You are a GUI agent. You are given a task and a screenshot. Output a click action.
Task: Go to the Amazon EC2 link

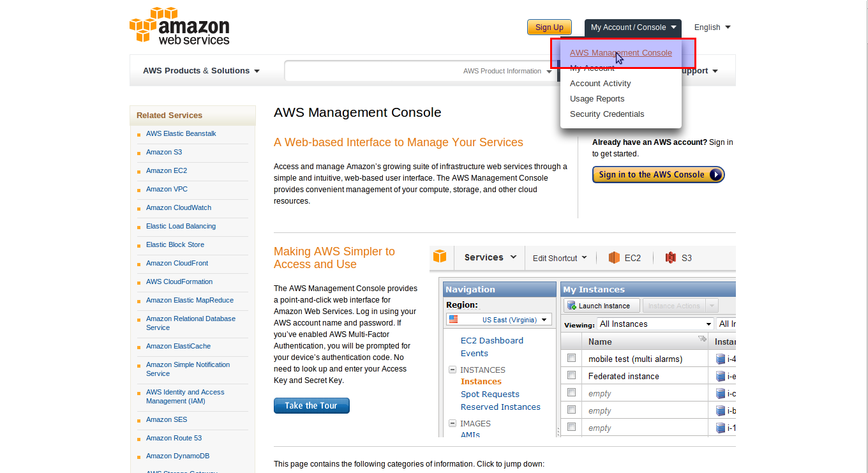tap(167, 170)
